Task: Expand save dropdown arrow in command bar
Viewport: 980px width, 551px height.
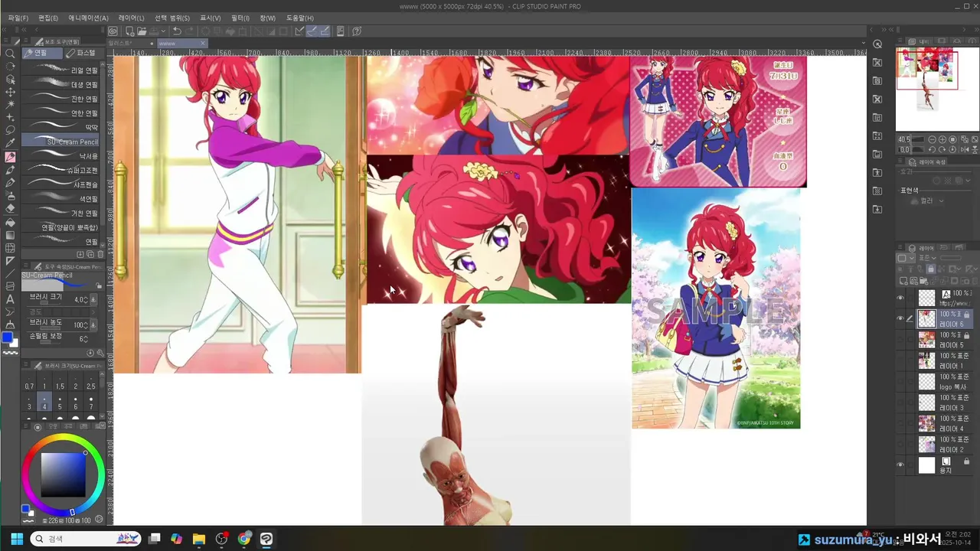Action: tap(163, 31)
